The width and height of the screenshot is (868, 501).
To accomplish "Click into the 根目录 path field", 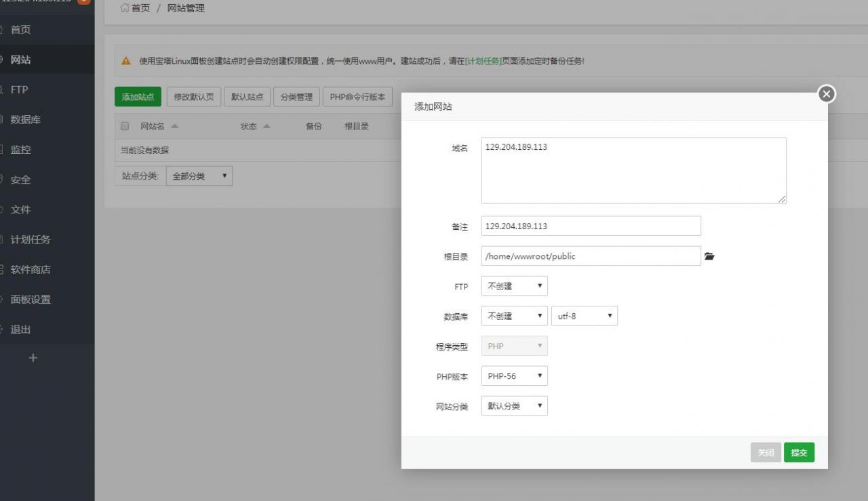I will click(591, 256).
